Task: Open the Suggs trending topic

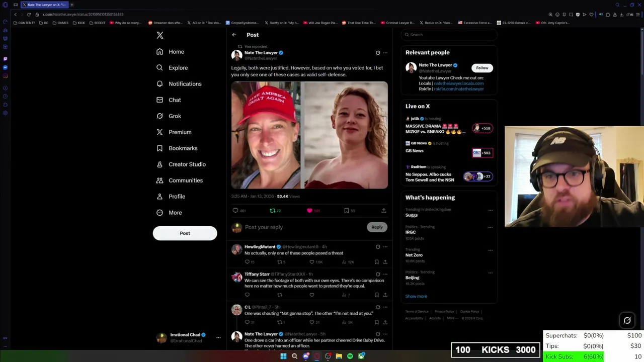Action: [412, 215]
